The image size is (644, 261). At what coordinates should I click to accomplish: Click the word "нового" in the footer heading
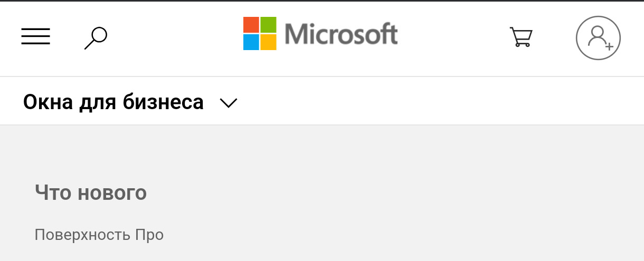pyautogui.click(x=112, y=192)
